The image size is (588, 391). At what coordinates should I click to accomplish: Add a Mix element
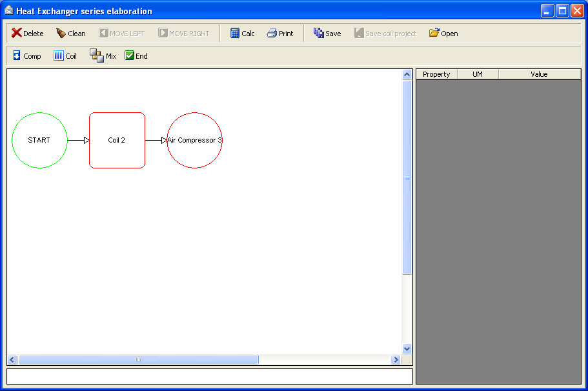(x=103, y=56)
